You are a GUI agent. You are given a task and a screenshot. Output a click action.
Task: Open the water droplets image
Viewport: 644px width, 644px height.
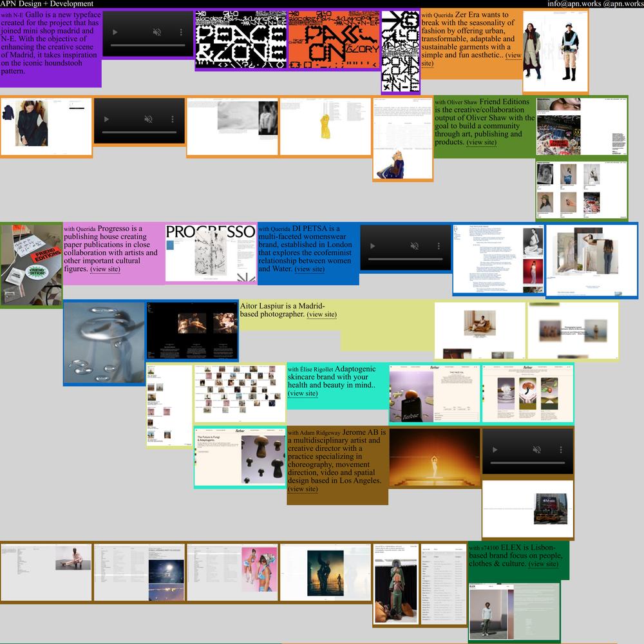104,343
